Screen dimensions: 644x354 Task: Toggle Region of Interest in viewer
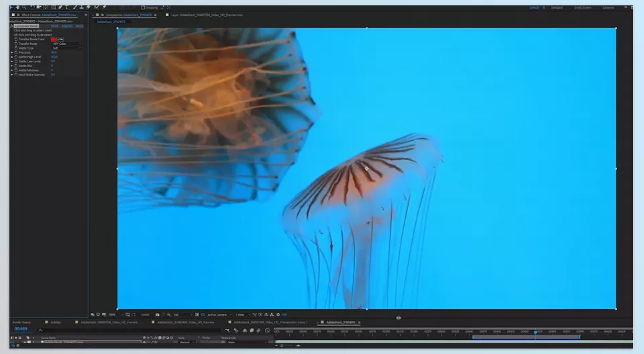pyautogui.click(x=197, y=314)
